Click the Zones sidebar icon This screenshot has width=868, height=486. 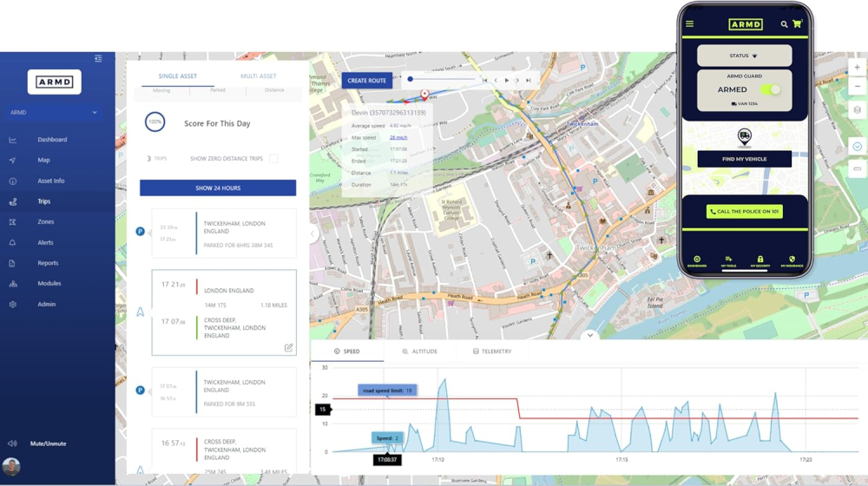(13, 222)
